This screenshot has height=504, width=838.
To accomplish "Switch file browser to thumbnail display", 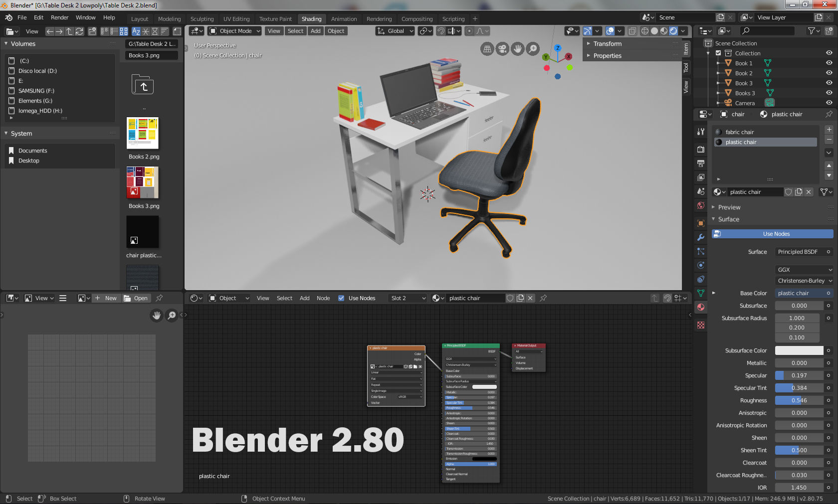I will click(x=124, y=31).
